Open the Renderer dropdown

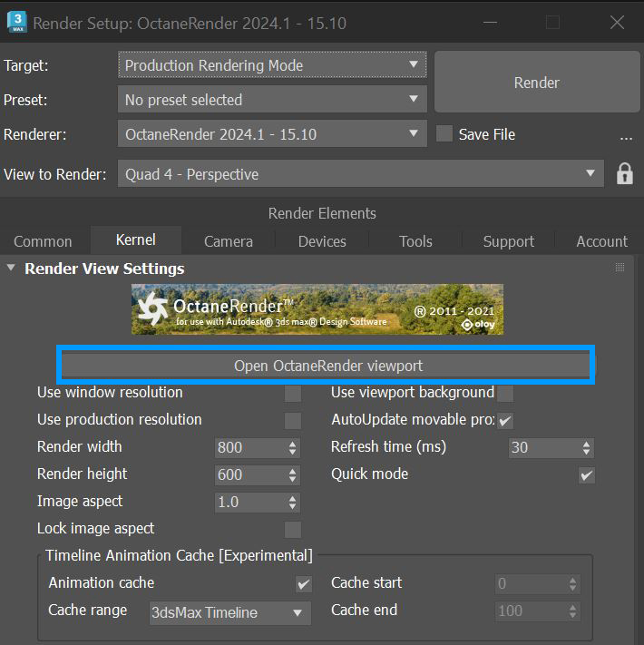[x=272, y=133]
